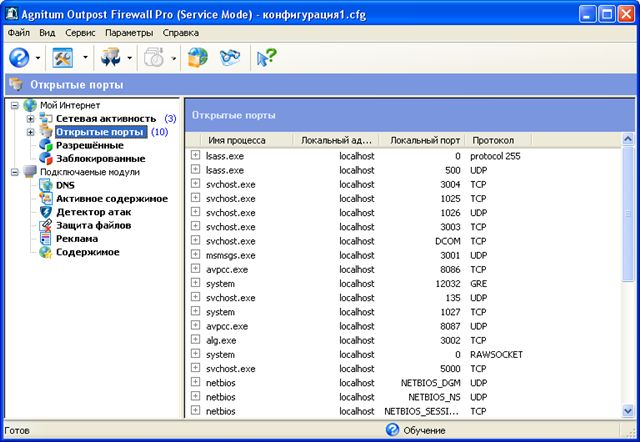This screenshot has width=640, height=442.
Task: Open dropdown arrow next to Help icon
Action: pyautogui.click(x=38, y=58)
